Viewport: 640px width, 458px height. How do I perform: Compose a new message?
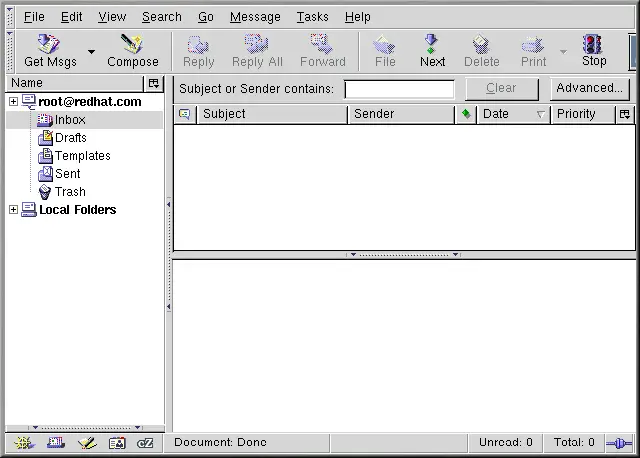pos(132,50)
